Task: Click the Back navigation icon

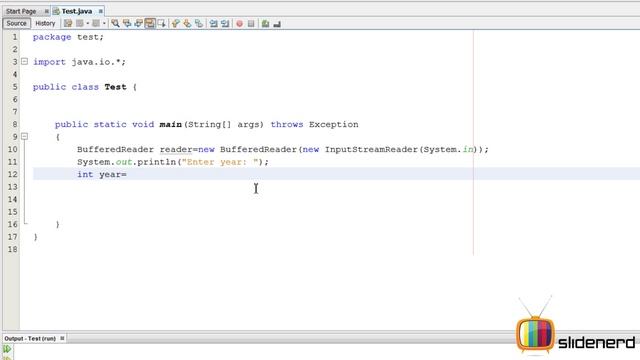Action: pyautogui.click(x=80, y=24)
